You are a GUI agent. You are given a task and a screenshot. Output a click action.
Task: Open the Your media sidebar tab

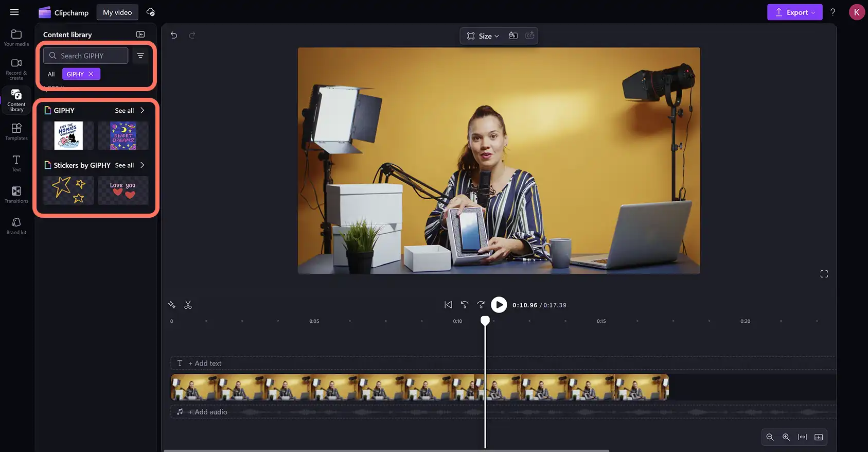(x=16, y=38)
